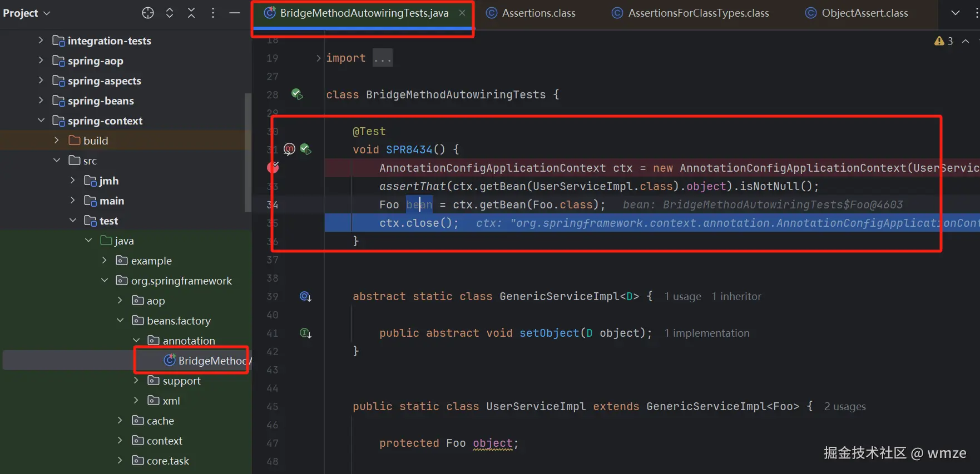Click the spring-beans module folder icon

[58, 100]
